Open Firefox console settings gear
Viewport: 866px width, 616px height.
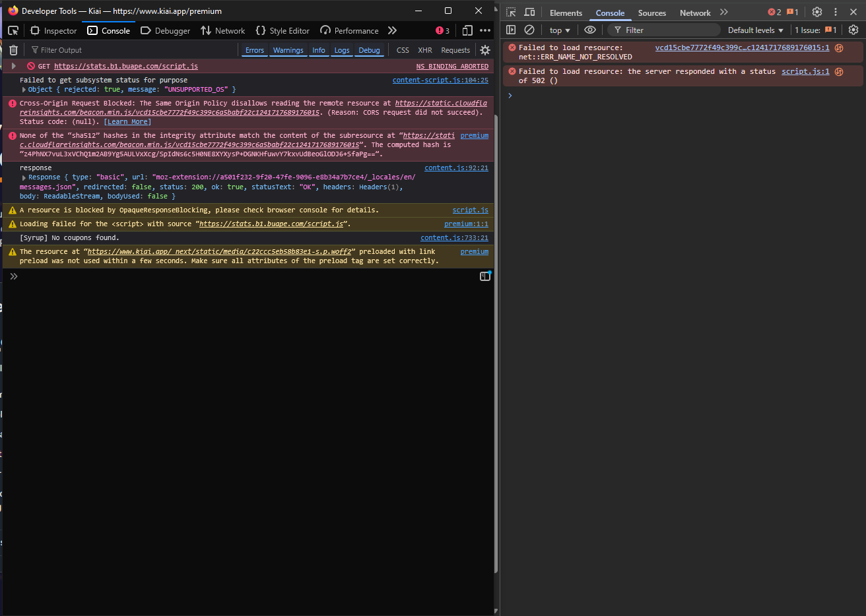[485, 50]
